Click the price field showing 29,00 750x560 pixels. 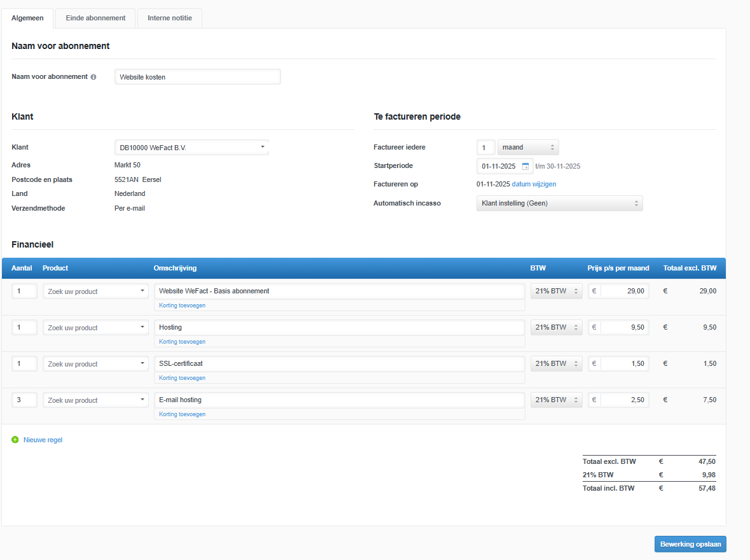pos(623,291)
